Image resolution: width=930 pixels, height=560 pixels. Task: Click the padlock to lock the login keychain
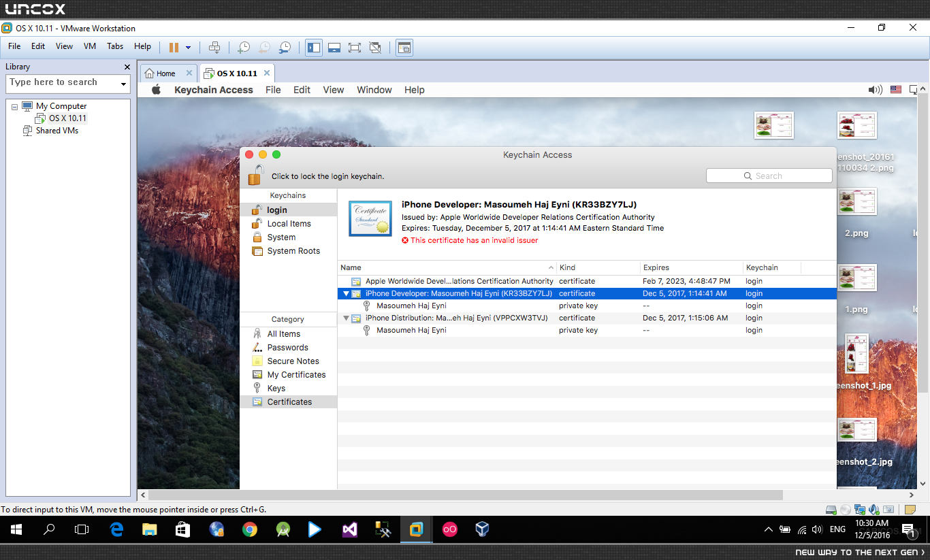(x=255, y=175)
